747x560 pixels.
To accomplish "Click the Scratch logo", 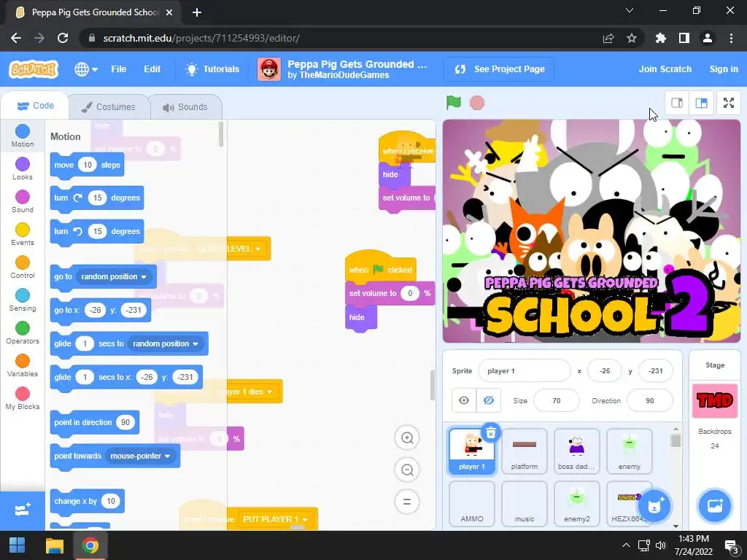I will click(x=34, y=69).
